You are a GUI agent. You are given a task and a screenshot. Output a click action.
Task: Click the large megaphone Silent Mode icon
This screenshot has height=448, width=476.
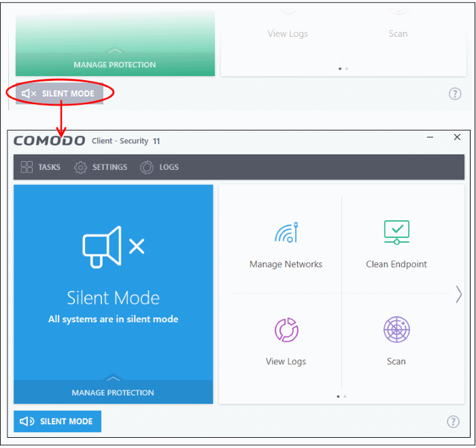(114, 247)
